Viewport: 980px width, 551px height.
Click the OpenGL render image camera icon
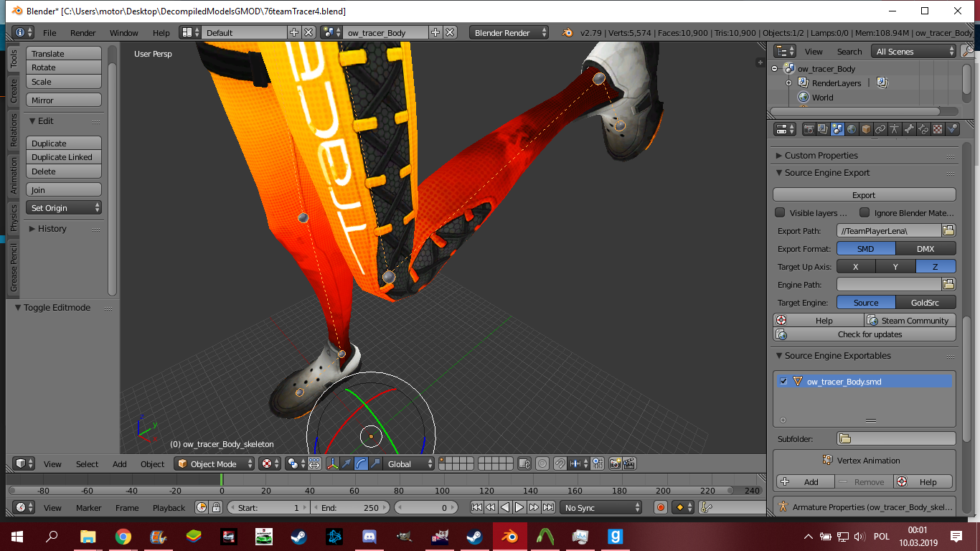coord(615,464)
